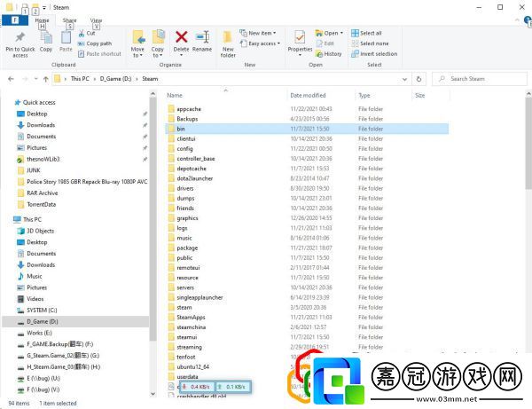Select the SteamApps folder
Viewport: 532px width, 409px height.
[191, 318]
